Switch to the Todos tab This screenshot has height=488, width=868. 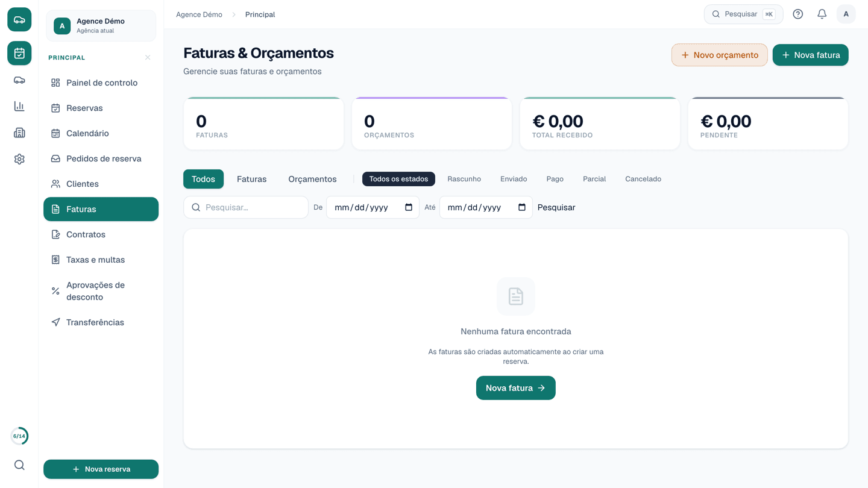point(203,179)
